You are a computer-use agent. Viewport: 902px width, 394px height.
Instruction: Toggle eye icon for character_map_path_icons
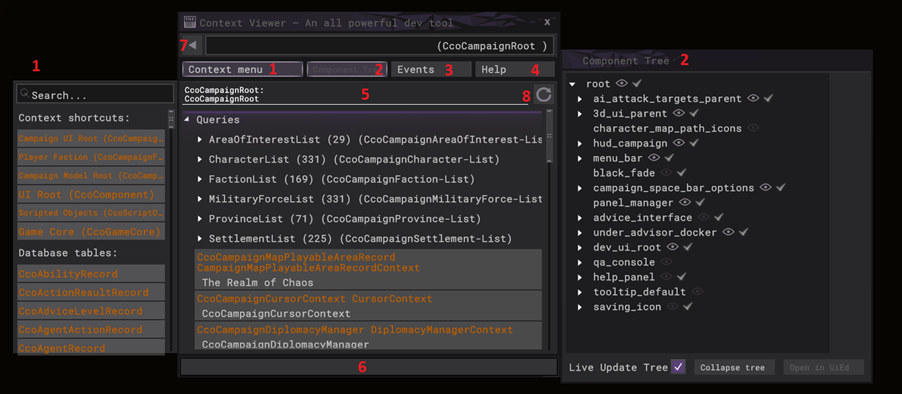click(753, 128)
